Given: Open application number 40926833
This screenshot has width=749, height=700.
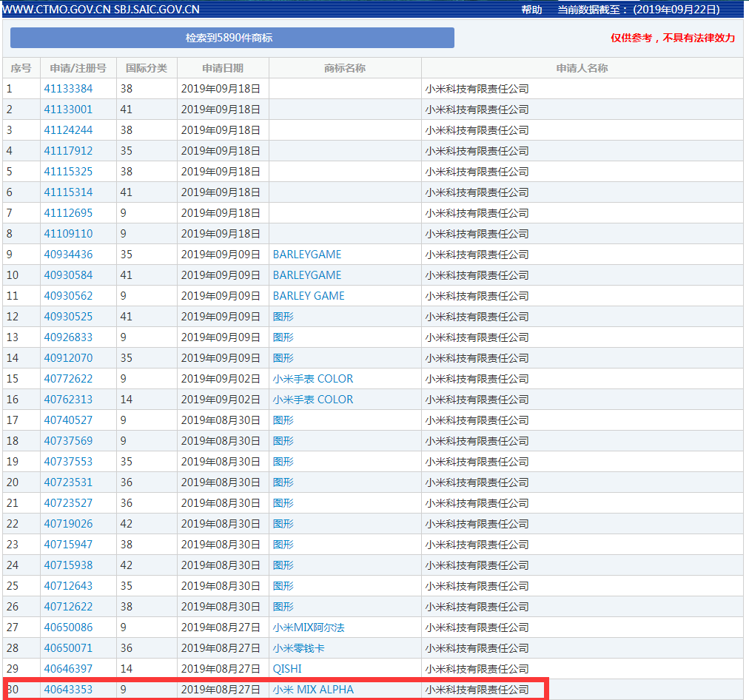Looking at the screenshot, I should pyautogui.click(x=68, y=337).
